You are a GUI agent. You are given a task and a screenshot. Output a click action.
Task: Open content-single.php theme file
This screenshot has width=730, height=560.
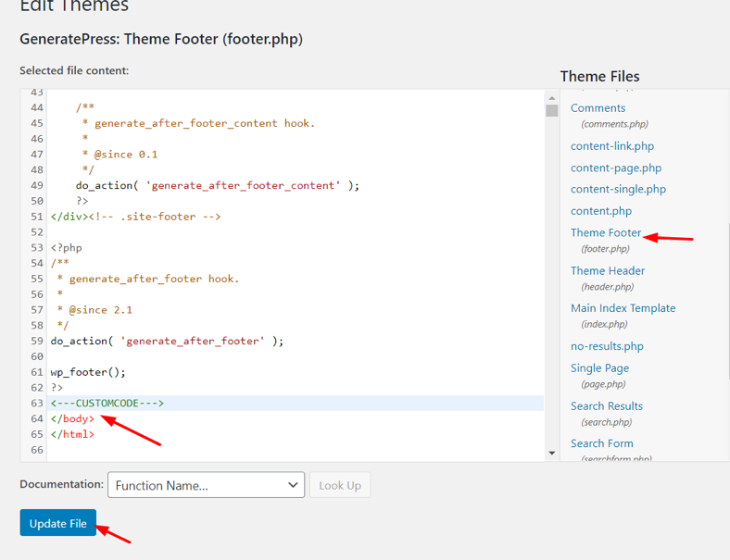618,190
